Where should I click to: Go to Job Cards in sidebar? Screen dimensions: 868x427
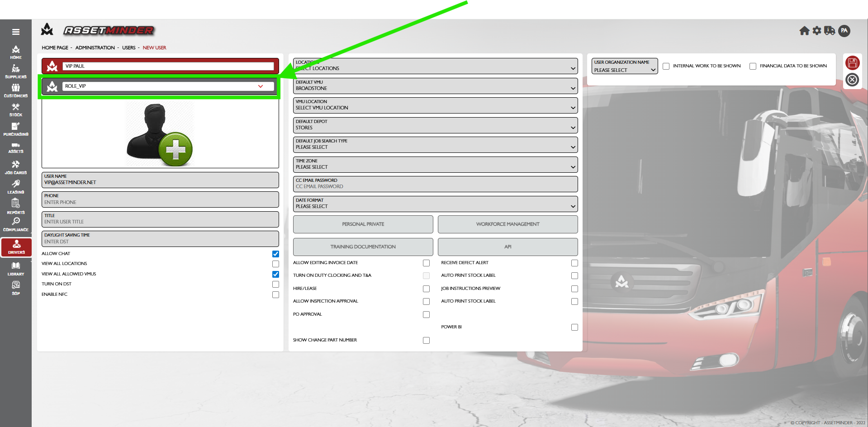(x=16, y=167)
